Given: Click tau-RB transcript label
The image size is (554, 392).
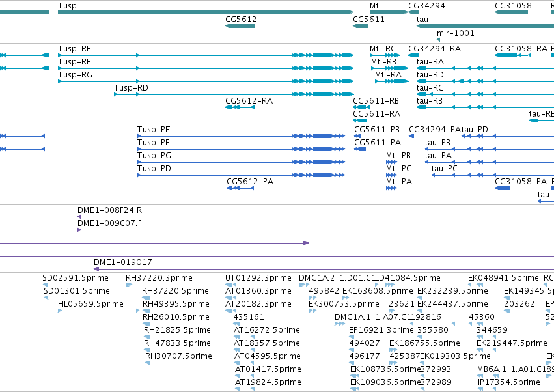Looking at the screenshot, I should click(x=429, y=101).
